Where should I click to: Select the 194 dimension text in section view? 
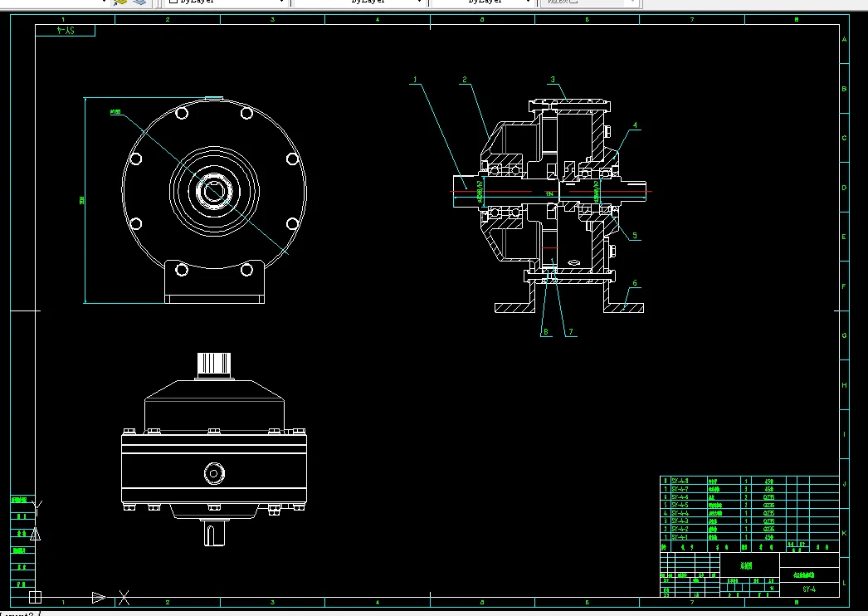549,194
